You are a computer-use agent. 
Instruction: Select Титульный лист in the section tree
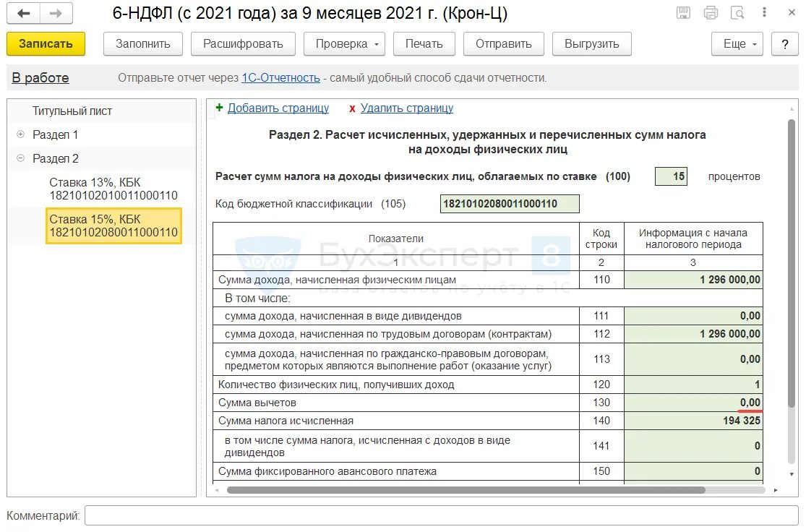72,111
